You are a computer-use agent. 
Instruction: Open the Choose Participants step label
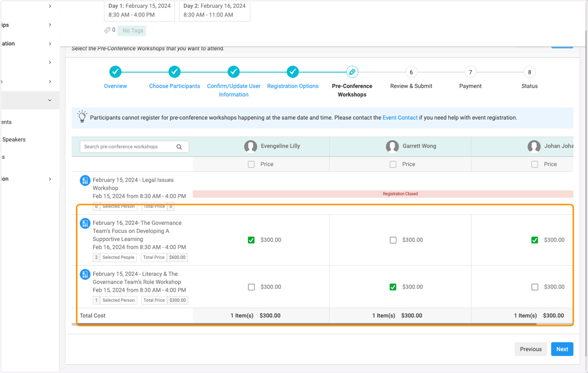click(x=174, y=86)
